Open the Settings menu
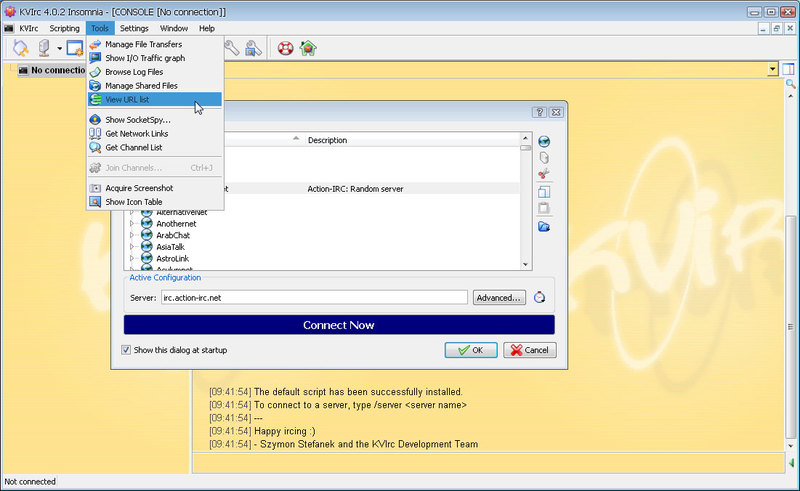Image resolution: width=800 pixels, height=491 pixels. [134, 28]
